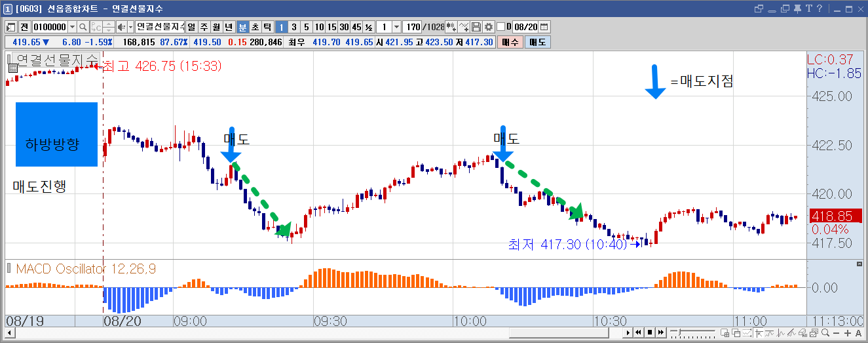This screenshot has height=343, width=868.
Task: Click the detach window icon in title bar
Action: pyautogui.click(x=759, y=9)
